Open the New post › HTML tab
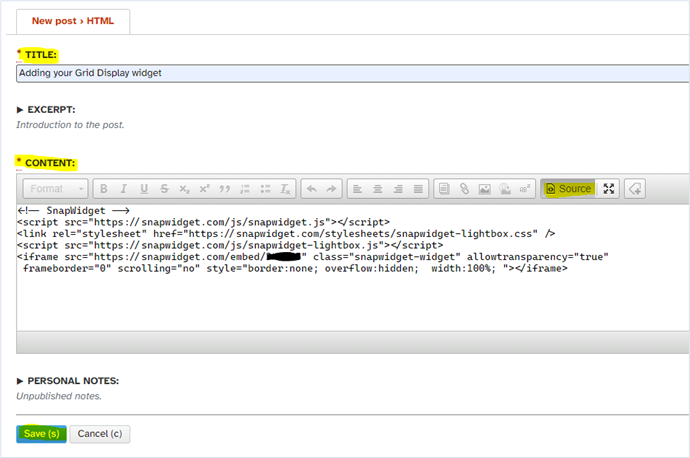This screenshot has height=458, width=690. click(x=73, y=21)
